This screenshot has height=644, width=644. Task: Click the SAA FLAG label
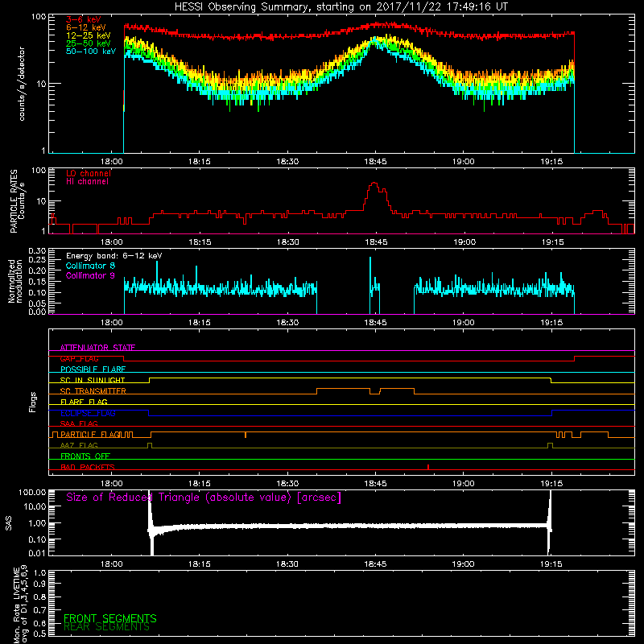click(79, 423)
